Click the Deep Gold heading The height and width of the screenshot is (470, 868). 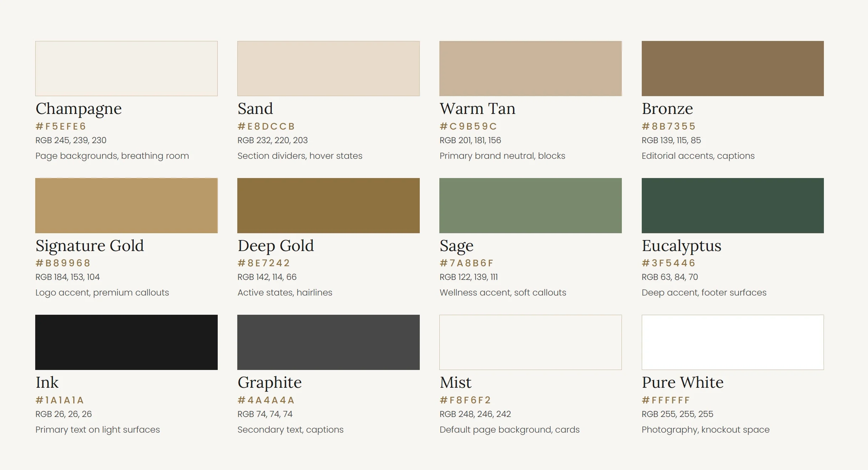[276, 246]
